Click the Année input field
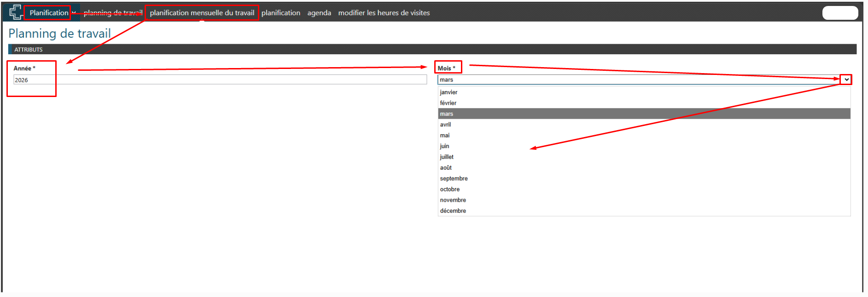Image resolution: width=868 pixels, height=297 pixels. tap(220, 80)
